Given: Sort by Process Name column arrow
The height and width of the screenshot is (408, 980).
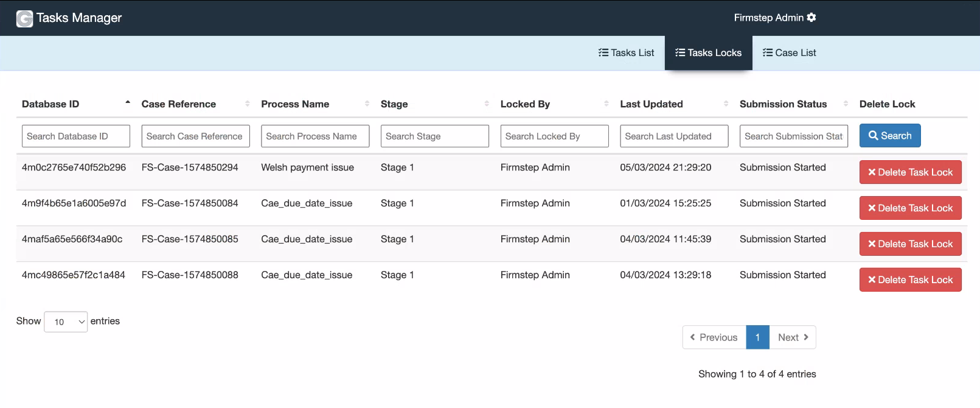Looking at the screenshot, I should pyautogui.click(x=367, y=104).
